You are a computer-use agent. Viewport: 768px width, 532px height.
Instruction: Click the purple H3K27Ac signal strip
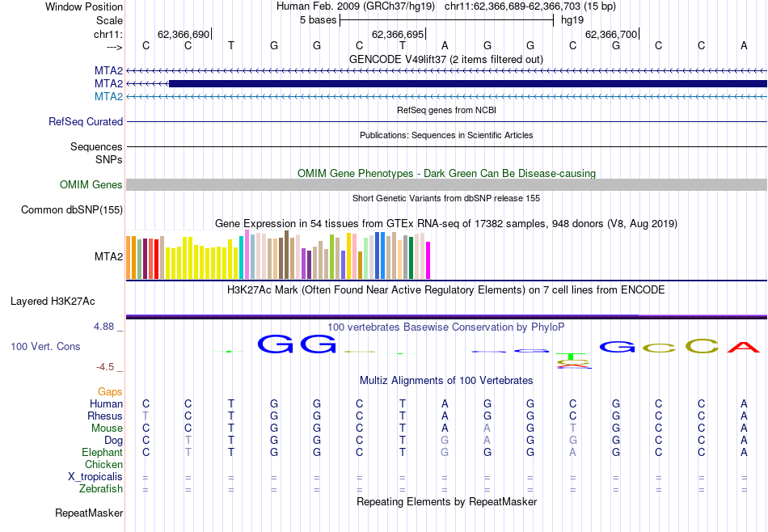(446, 316)
